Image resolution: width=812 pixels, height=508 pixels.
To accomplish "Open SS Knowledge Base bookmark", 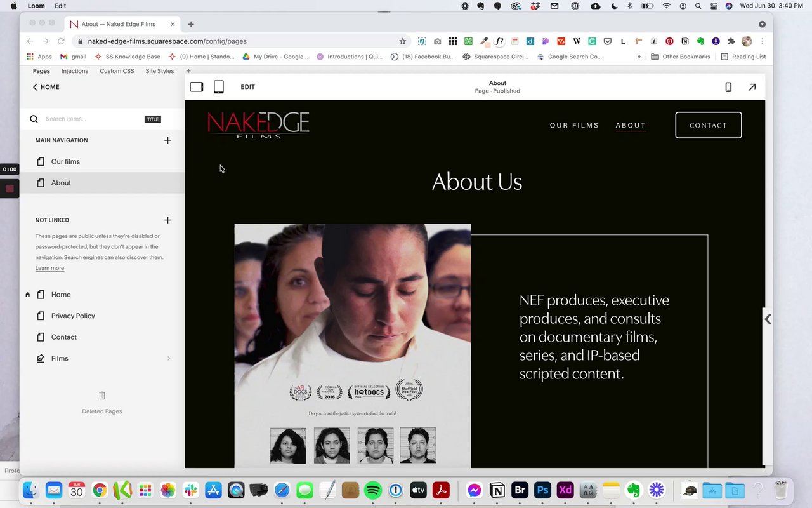I will (x=128, y=57).
